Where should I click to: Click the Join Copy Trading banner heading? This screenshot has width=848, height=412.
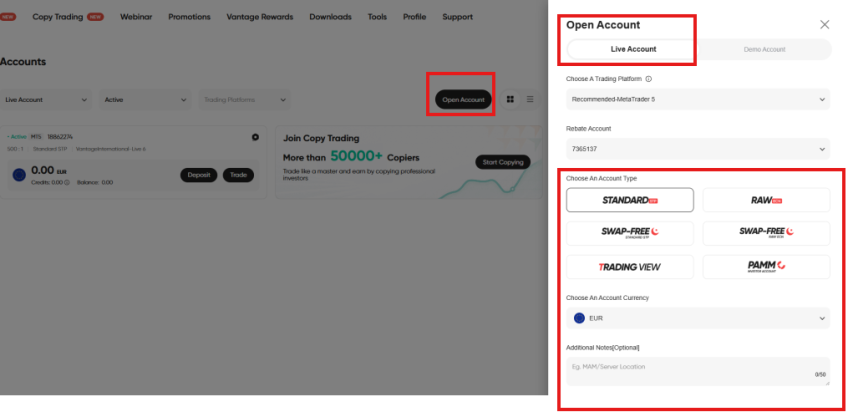321,138
